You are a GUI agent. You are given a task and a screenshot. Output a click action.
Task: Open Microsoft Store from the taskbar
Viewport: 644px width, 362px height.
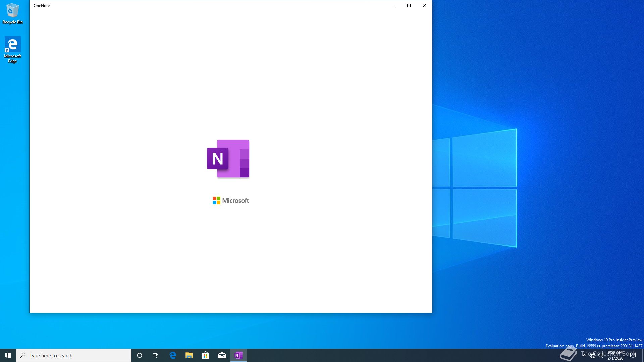(205, 355)
